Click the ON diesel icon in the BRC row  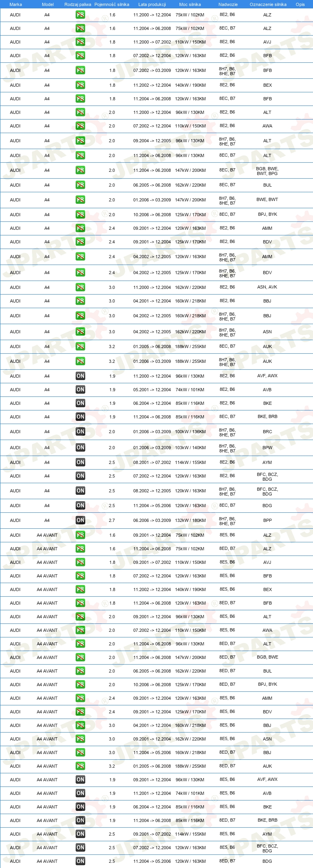click(x=80, y=432)
